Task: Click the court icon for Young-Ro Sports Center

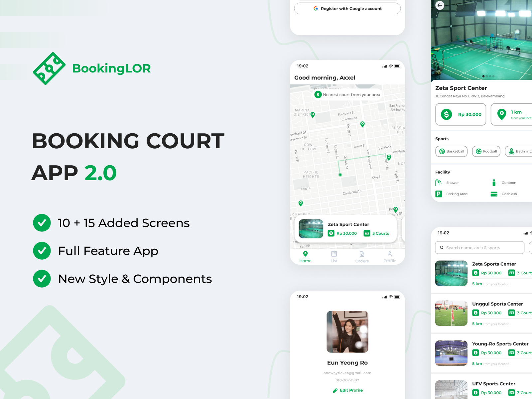Action: [x=511, y=353]
